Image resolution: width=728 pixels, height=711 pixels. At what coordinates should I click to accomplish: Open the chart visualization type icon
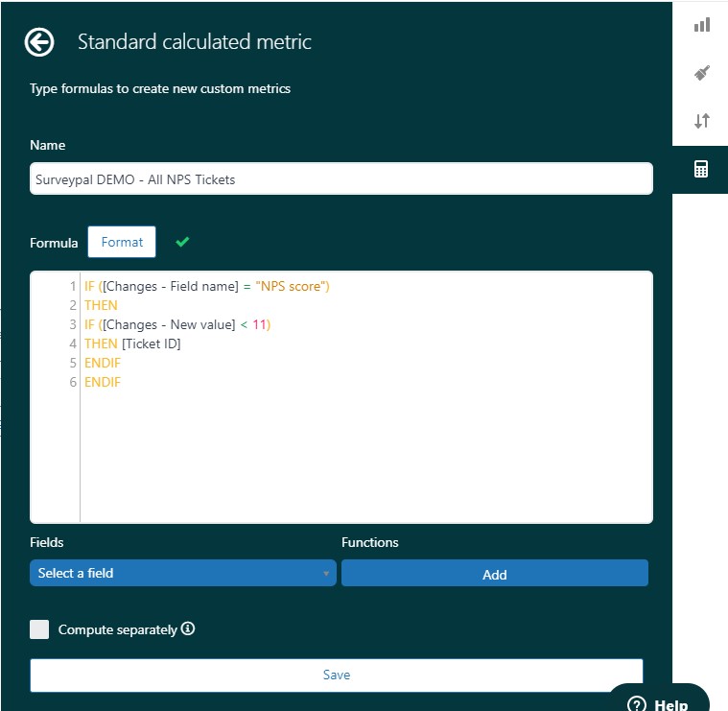[x=701, y=25]
